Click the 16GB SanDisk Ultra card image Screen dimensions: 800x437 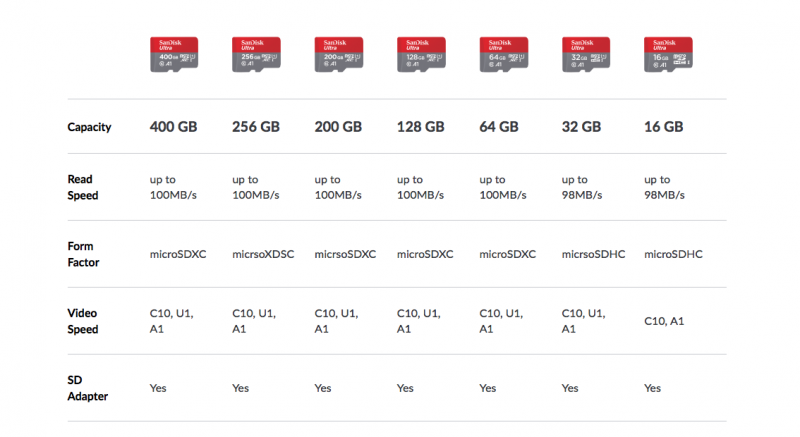pos(668,54)
